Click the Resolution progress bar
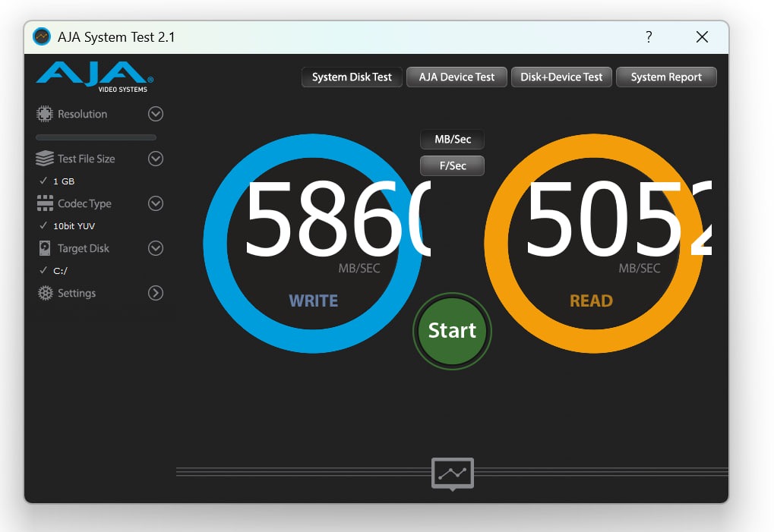This screenshot has width=774, height=532. tap(96, 137)
